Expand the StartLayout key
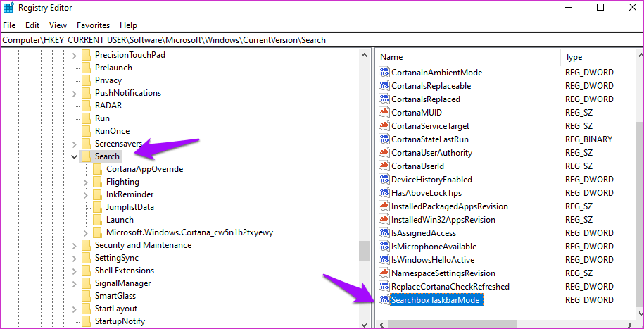The height and width of the screenshot is (329, 644). click(x=75, y=309)
